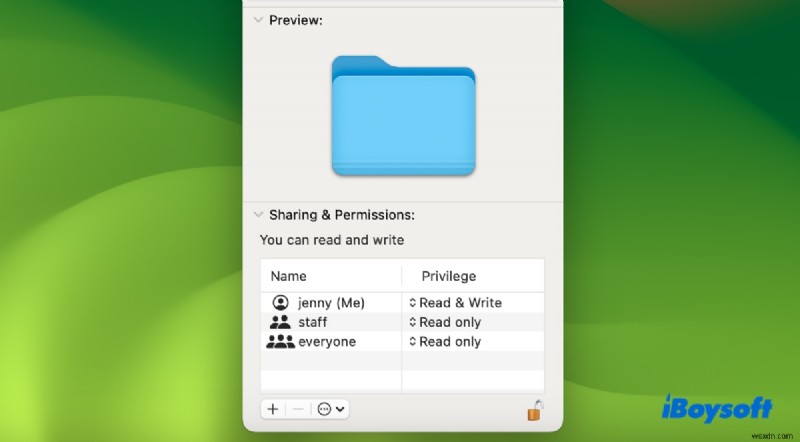
Task: Click the 'You can read and write' text
Action: [x=332, y=240]
